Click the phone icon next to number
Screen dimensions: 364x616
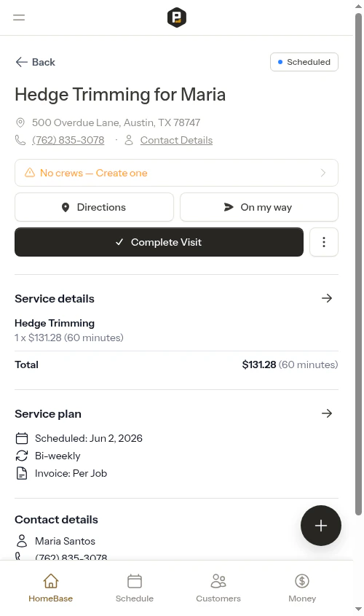(20, 140)
